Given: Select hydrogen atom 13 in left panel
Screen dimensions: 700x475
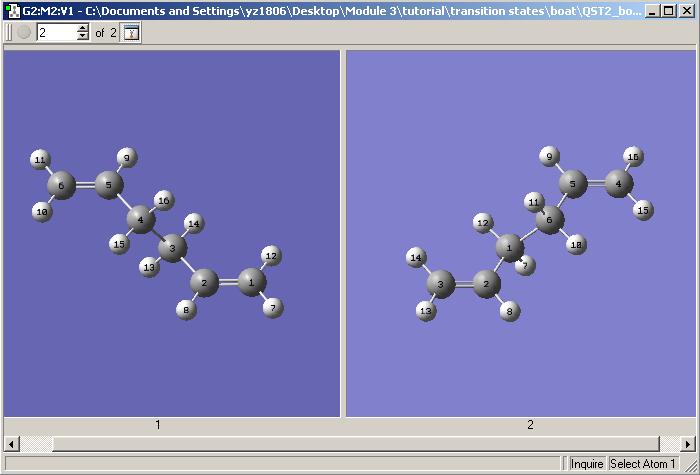Looking at the screenshot, I should (x=149, y=267).
